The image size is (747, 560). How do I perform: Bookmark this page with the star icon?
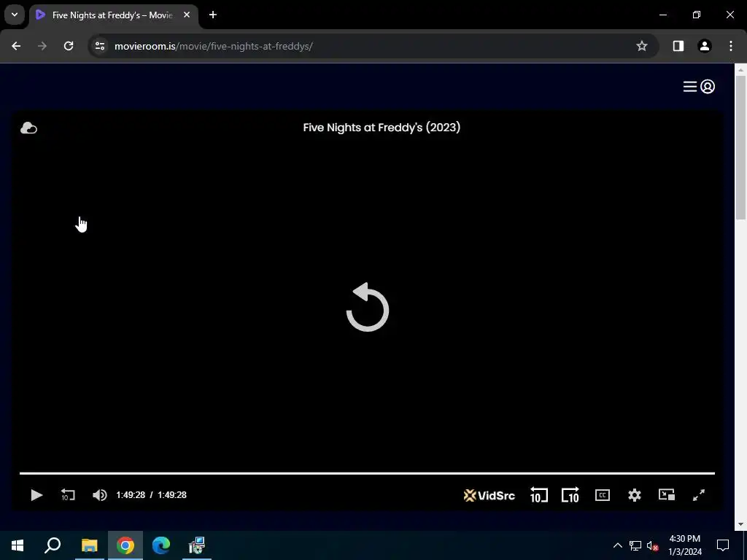click(x=642, y=46)
